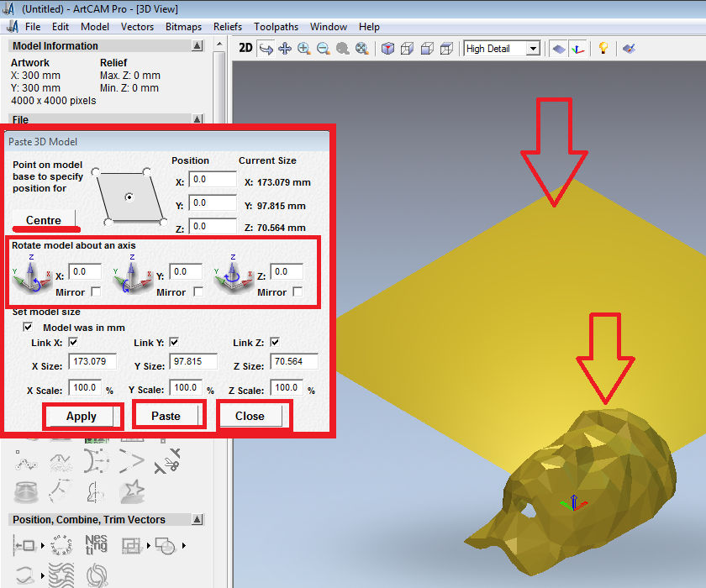
Task: Click the X Scale percentage field
Action: 85,388
